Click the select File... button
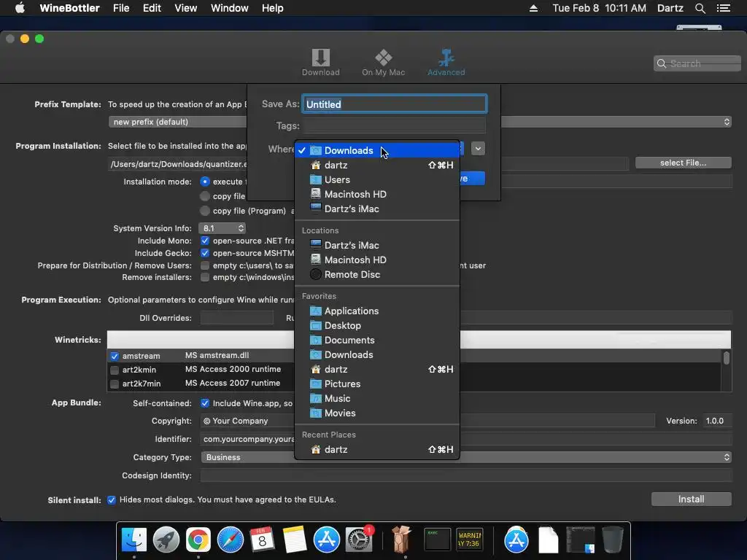 (683, 163)
